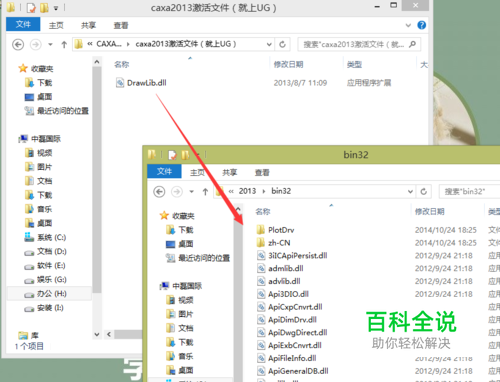Select ApiDwgDirect.dll file
This screenshot has height=382, width=500.
tap(292, 332)
